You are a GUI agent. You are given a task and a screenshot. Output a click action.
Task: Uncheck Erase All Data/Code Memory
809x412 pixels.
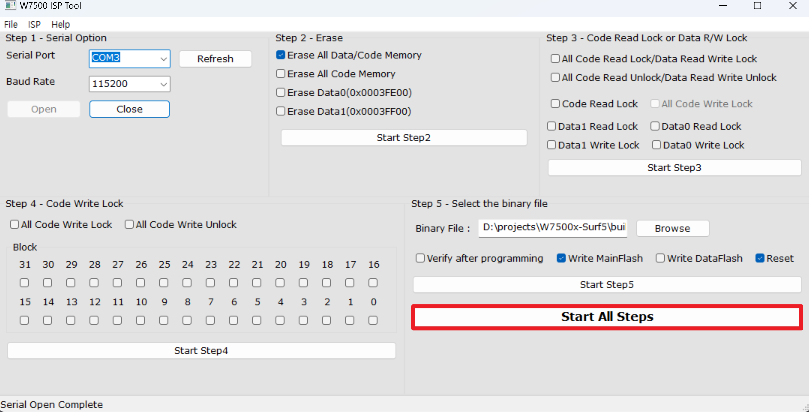coord(281,56)
